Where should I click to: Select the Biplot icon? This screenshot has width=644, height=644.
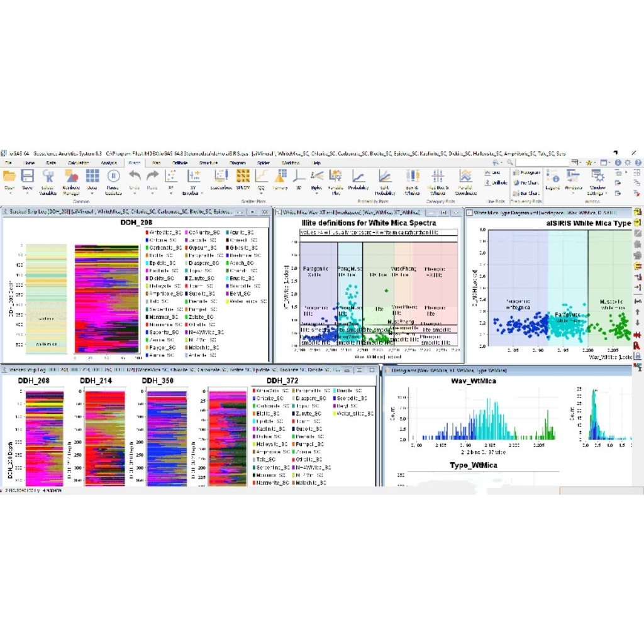[317, 176]
